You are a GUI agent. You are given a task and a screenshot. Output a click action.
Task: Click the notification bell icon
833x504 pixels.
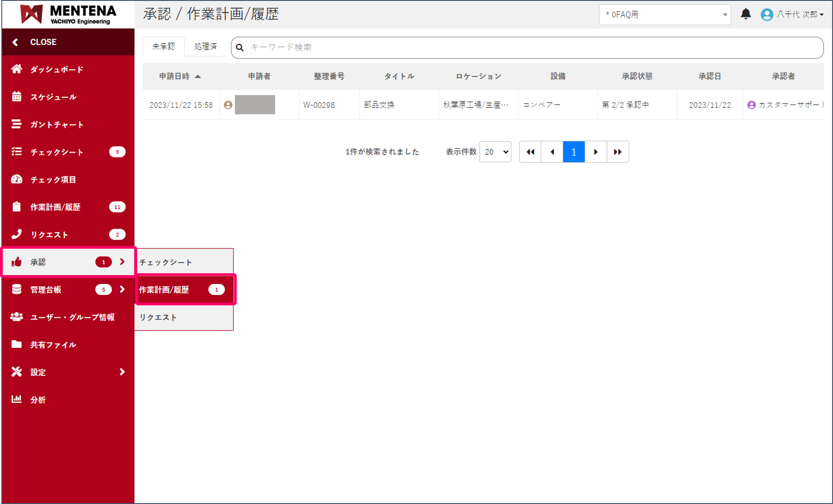tap(745, 14)
